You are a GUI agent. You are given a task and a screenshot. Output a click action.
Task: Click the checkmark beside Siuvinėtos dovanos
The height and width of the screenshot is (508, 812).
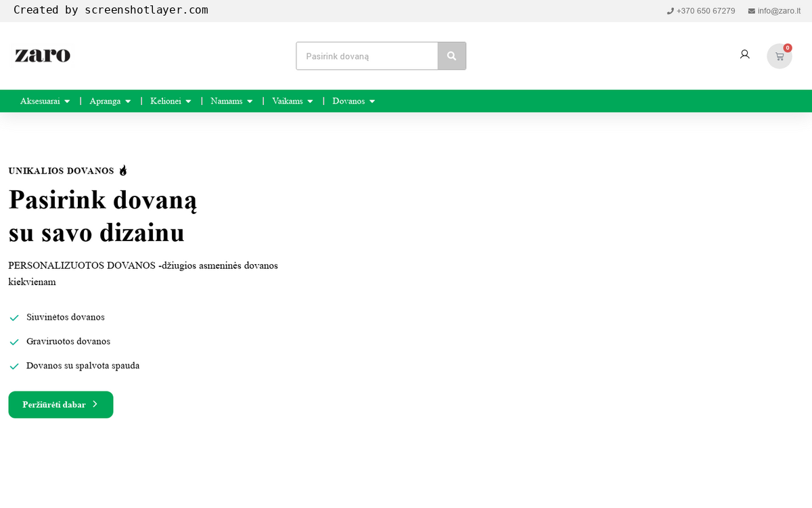[14, 318]
